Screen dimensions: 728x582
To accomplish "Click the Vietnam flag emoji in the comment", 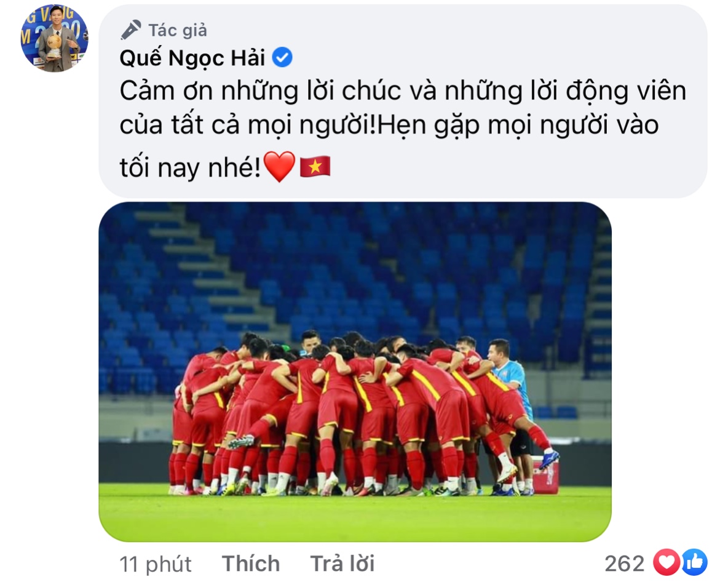I will [315, 166].
